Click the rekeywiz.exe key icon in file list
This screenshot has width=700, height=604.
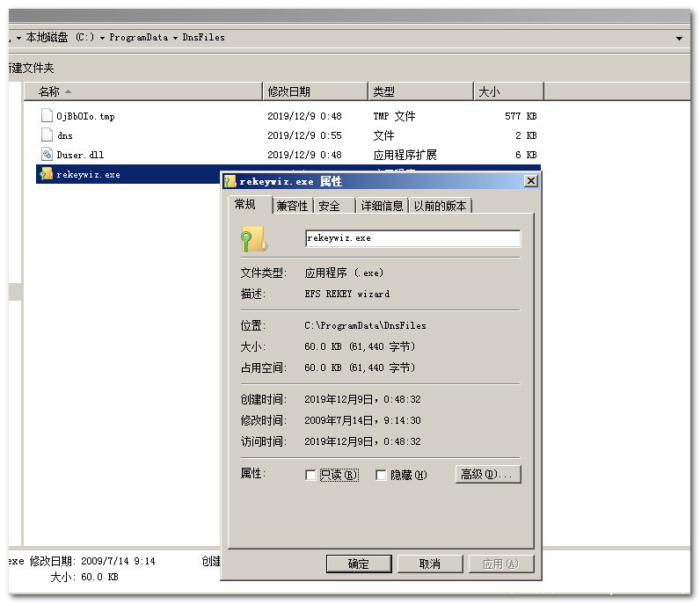coord(47,174)
